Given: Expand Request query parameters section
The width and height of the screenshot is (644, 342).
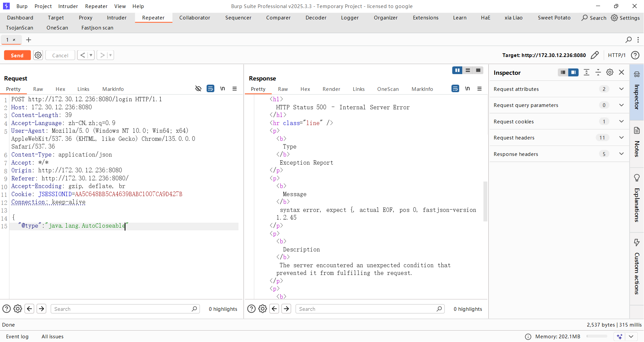Looking at the screenshot, I should click(622, 105).
